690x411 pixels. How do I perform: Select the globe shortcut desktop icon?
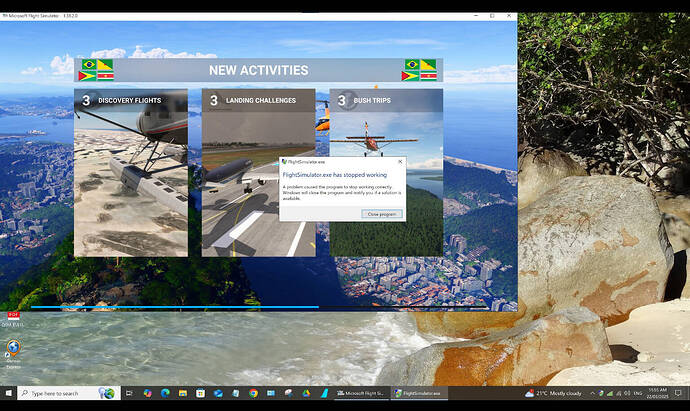(x=13, y=354)
